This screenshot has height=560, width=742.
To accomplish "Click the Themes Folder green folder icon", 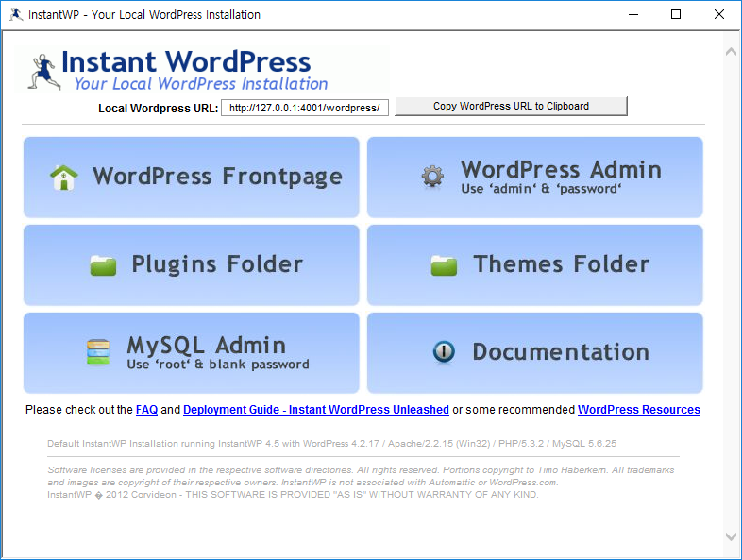I will 444,265.
